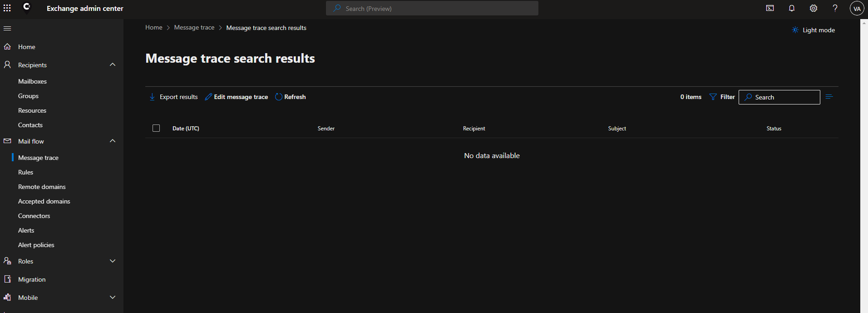
Task: Open notifications bell icon
Action: pyautogui.click(x=792, y=8)
